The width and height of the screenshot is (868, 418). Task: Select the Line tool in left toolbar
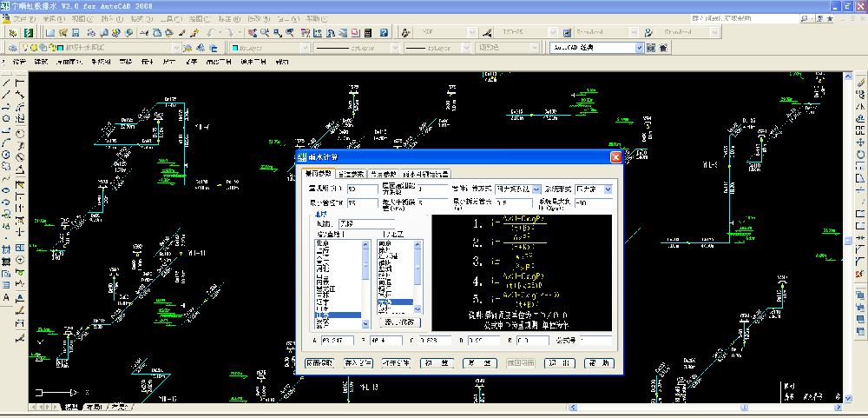[7, 83]
